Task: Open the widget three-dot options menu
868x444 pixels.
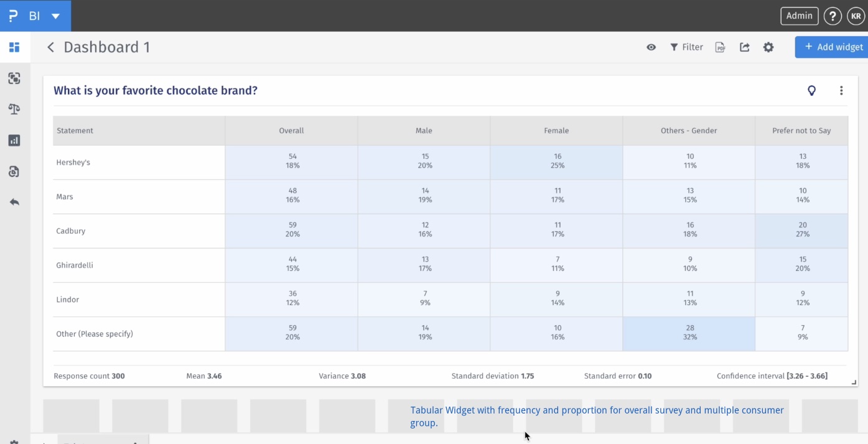Action: pos(841,90)
